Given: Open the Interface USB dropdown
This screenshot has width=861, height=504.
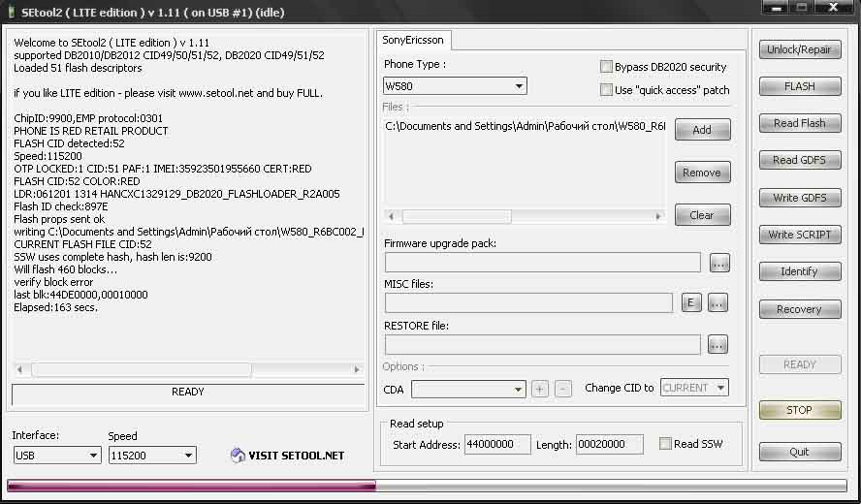Looking at the screenshot, I should click(57, 456).
